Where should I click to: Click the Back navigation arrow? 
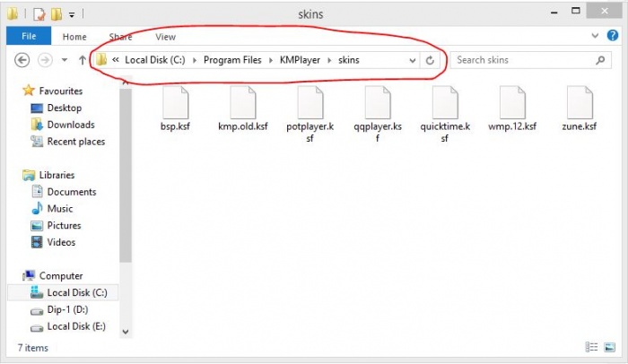22,60
